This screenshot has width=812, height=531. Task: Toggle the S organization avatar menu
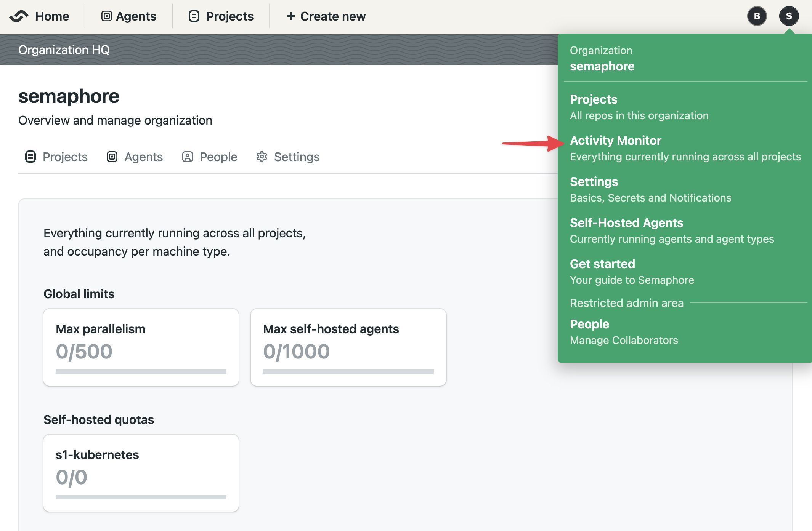pos(789,16)
